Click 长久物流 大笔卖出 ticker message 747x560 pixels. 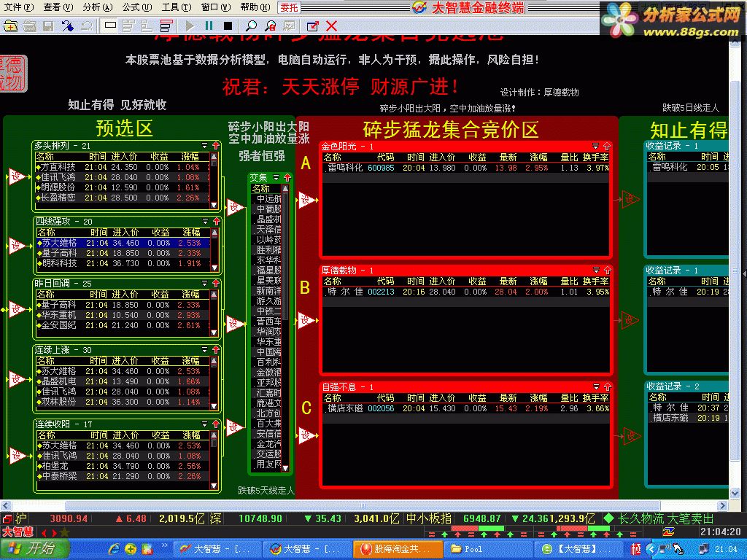(665, 518)
